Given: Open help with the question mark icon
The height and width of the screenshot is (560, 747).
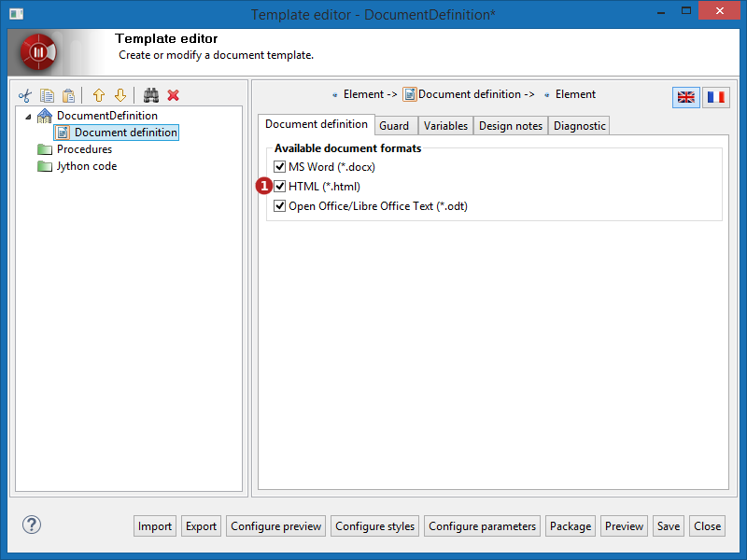Looking at the screenshot, I should click(x=31, y=525).
